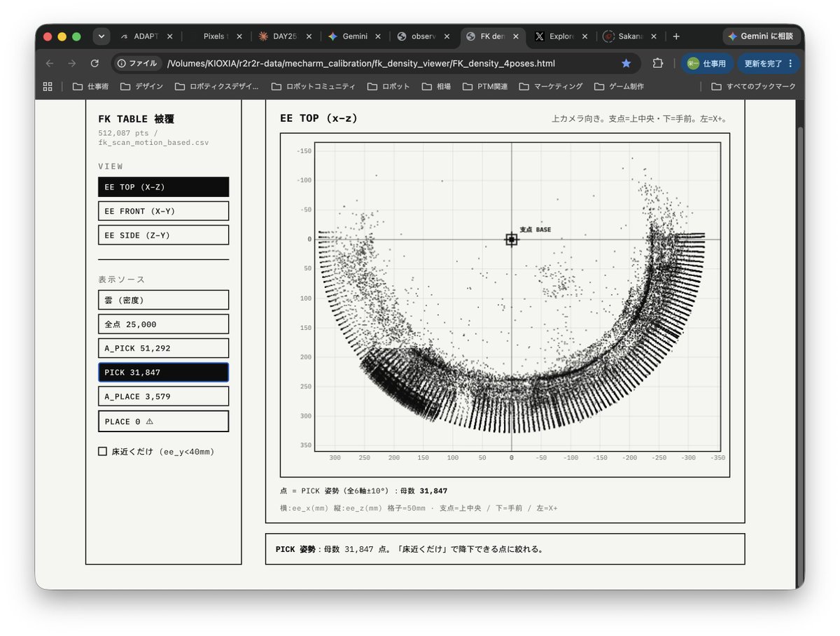
Task: Close the ADAPT tab
Action: [170, 36]
